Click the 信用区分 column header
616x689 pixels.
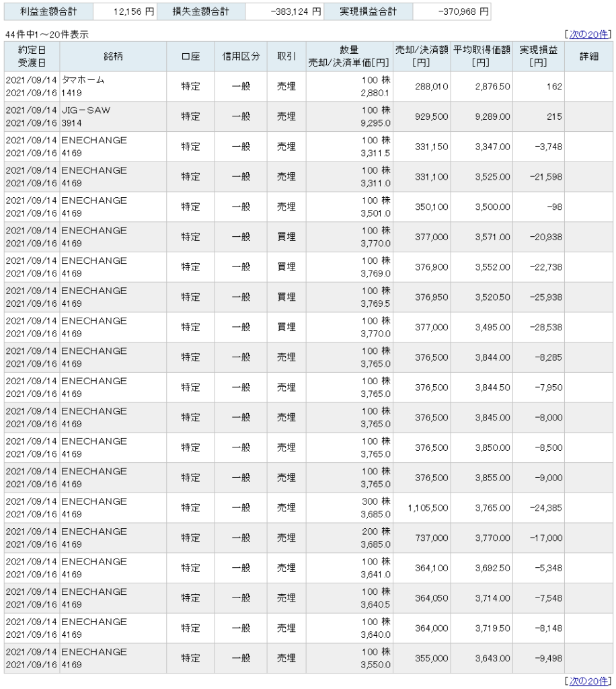click(241, 57)
